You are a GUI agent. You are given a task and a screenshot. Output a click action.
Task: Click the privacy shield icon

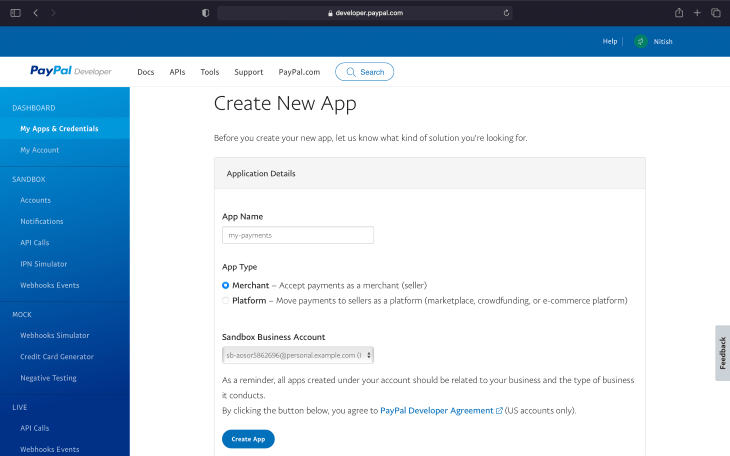click(x=205, y=13)
